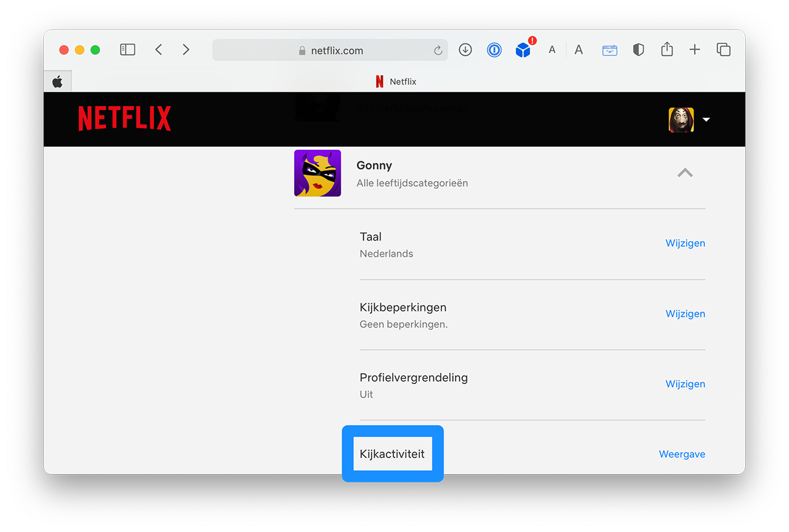Go back to the previous page
The height and width of the screenshot is (532, 789).
pos(158,50)
